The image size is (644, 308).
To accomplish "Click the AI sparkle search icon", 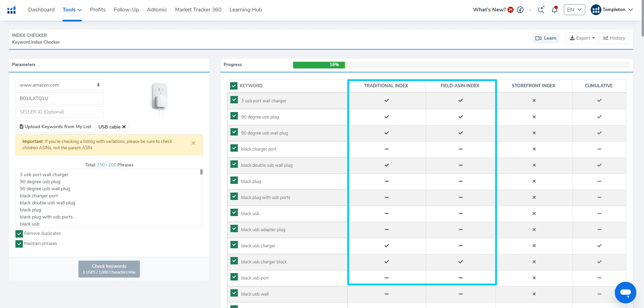I will (x=541, y=10).
